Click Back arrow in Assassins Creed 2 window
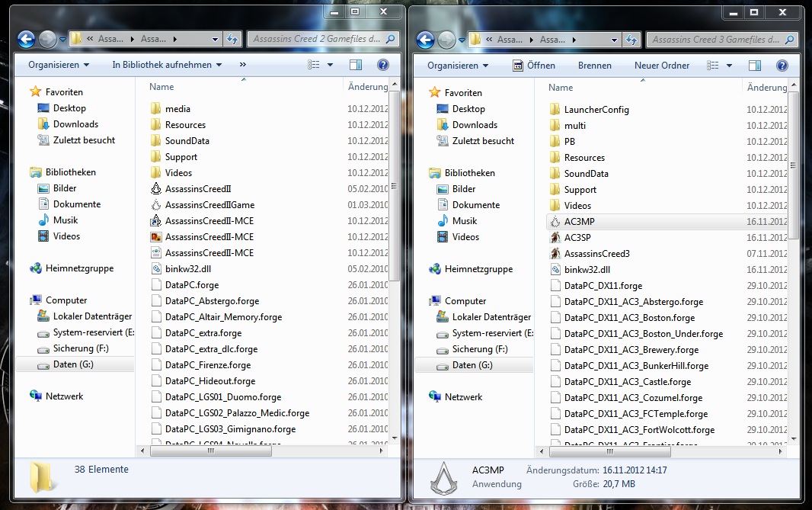812x510 pixels. (27, 39)
